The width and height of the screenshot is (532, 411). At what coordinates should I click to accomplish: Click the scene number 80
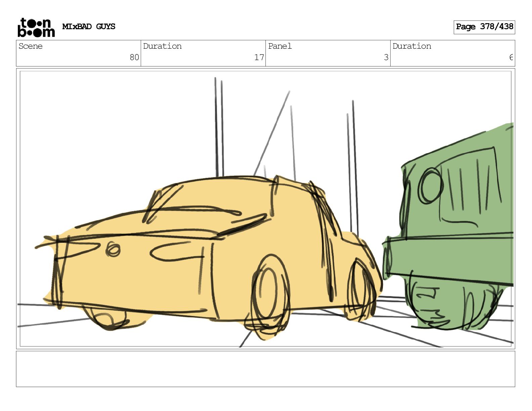pos(134,57)
